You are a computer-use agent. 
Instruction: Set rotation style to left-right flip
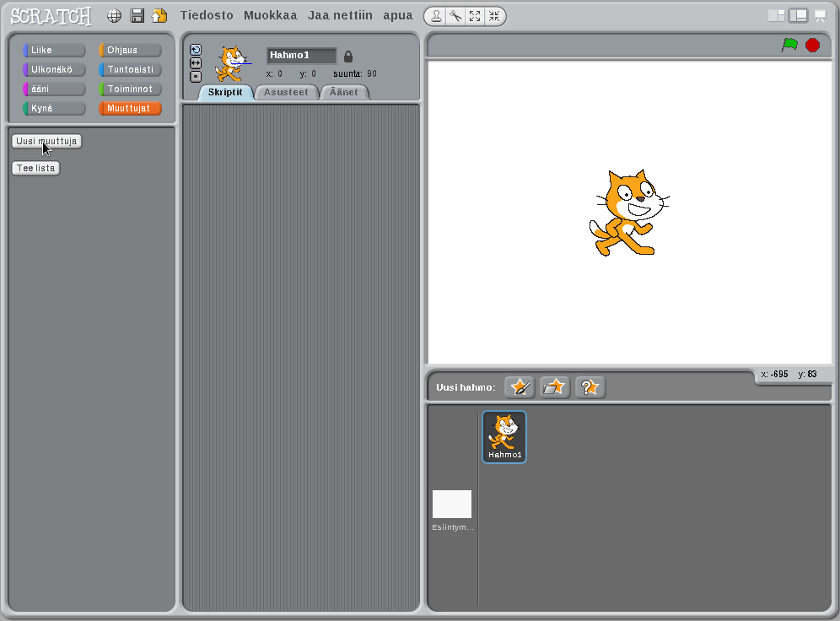(196, 63)
